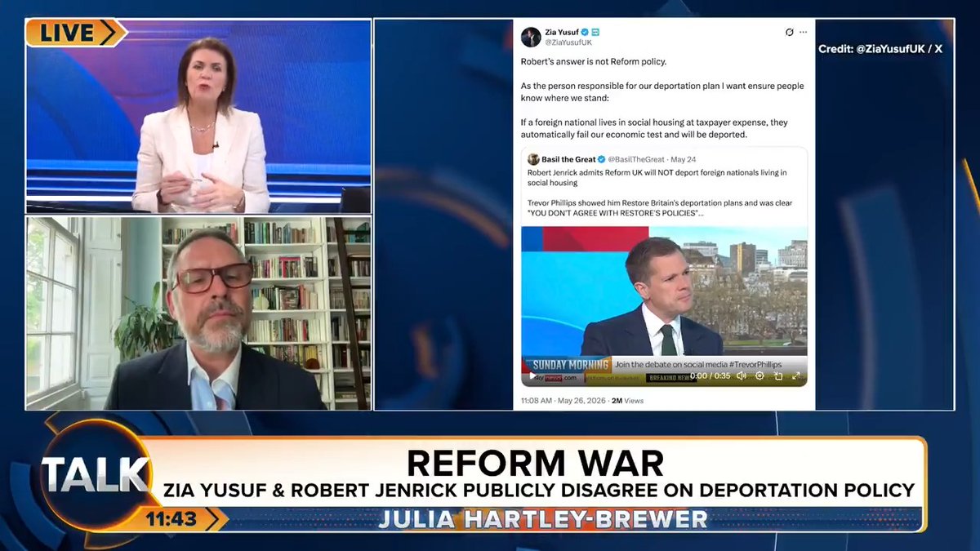The image size is (980, 551).
Task: Click the LIVE badge on the broadcast
Action: pos(75,33)
